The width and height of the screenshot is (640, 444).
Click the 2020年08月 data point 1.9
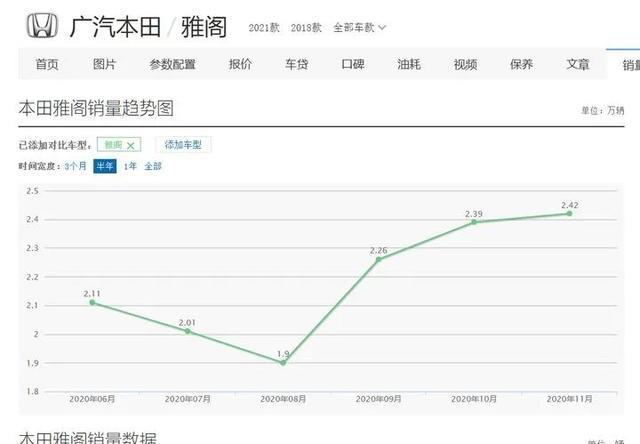283,362
